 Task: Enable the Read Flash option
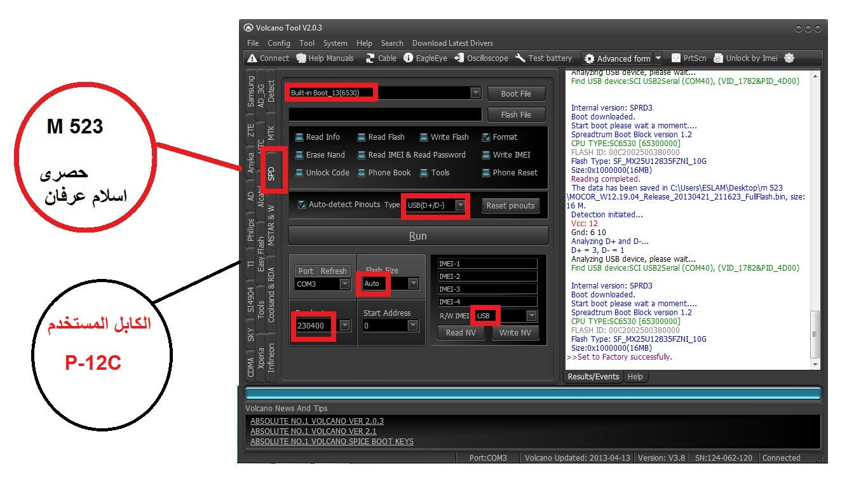362,137
